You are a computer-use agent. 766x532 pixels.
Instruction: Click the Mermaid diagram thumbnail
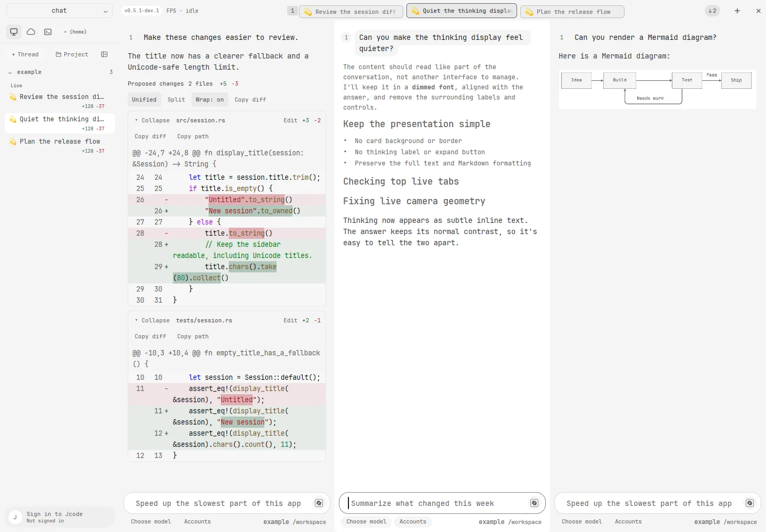click(657, 89)
